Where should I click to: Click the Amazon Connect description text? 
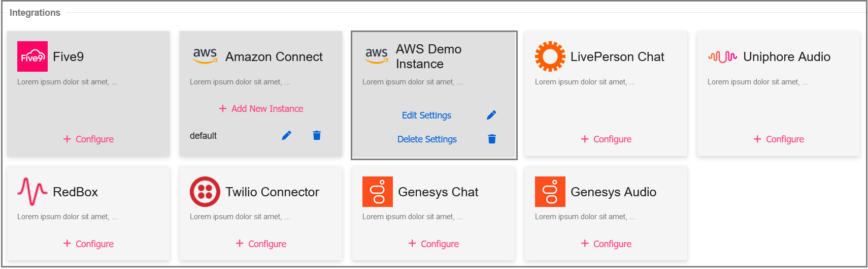tap(240, 82)
